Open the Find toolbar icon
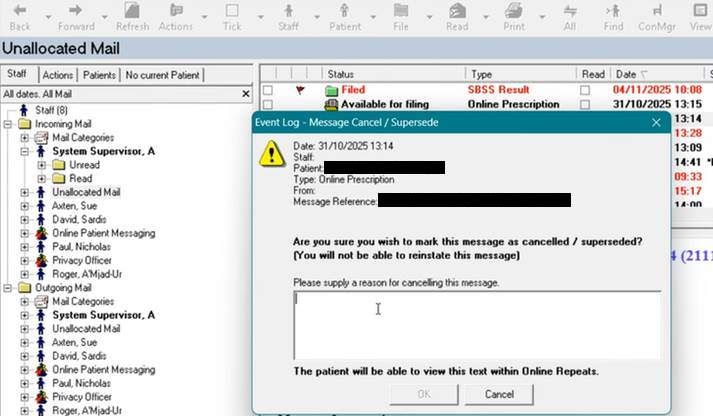713x416 pixels. click(613, 17)
